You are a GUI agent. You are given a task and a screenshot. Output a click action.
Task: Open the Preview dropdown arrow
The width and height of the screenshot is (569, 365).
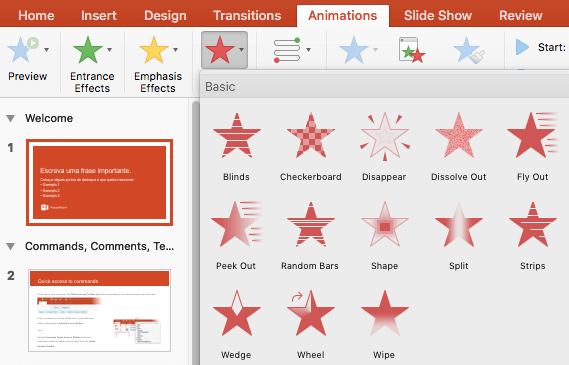pos(47,50)
